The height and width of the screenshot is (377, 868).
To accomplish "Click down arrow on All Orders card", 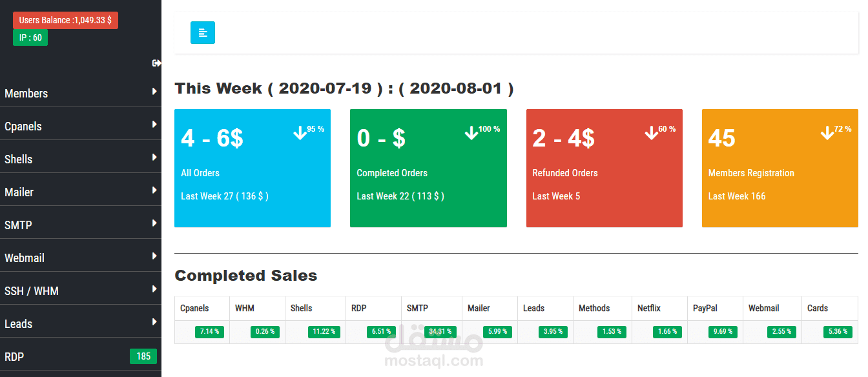I will click(x=300, y=132).
